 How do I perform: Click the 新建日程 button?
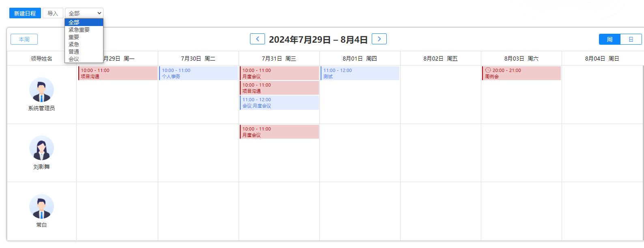point(25,13)
